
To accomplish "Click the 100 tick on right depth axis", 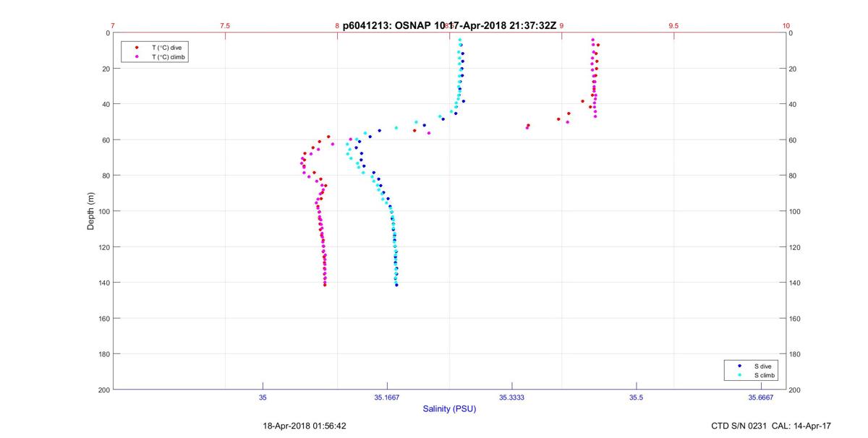I will click(796, 211).
